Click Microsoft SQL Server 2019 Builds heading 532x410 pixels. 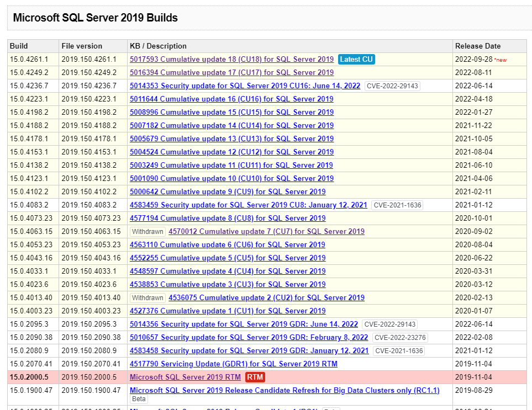point(96,18)
